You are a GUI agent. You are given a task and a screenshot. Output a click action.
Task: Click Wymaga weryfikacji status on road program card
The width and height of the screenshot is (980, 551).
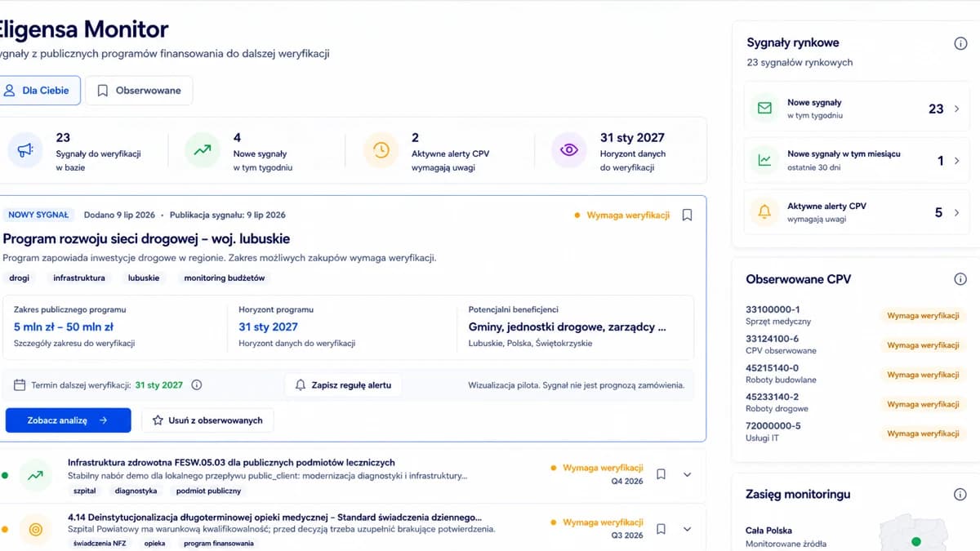coord(622,216)
